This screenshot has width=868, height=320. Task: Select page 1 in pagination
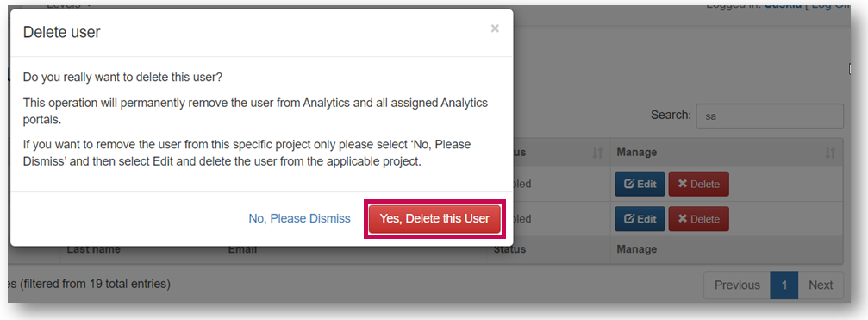pyautogui.click(x=784, y=285)
